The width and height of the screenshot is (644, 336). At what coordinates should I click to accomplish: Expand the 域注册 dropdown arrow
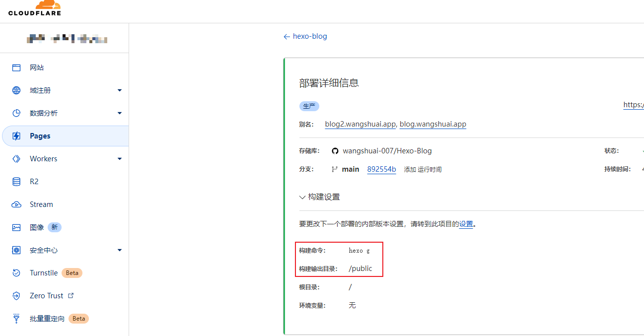click(x=120, y=90)
